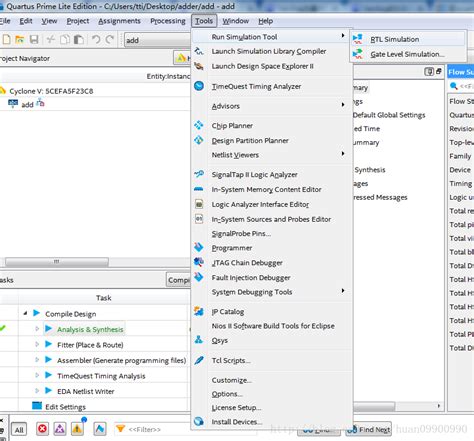Show only error messages filter icon

pyautogui.click(x=42, y=429)
